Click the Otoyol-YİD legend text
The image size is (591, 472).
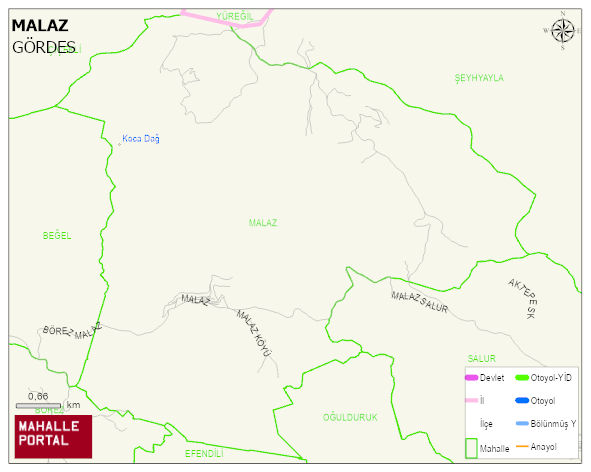coord(551,377)
